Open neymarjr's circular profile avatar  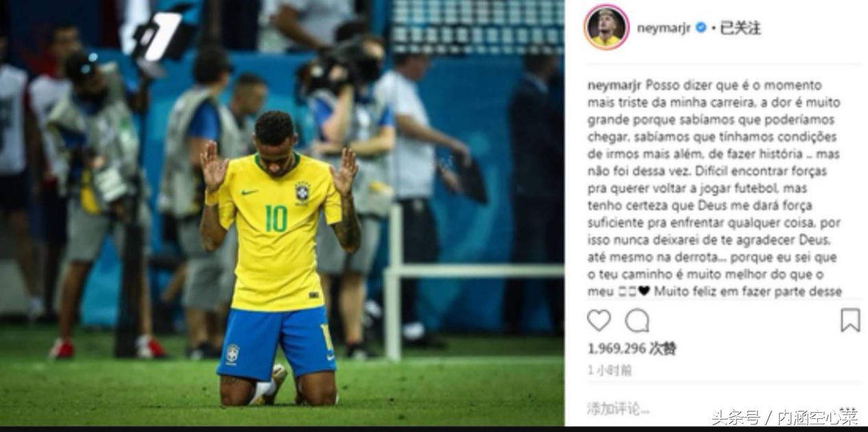coord(606,27)
